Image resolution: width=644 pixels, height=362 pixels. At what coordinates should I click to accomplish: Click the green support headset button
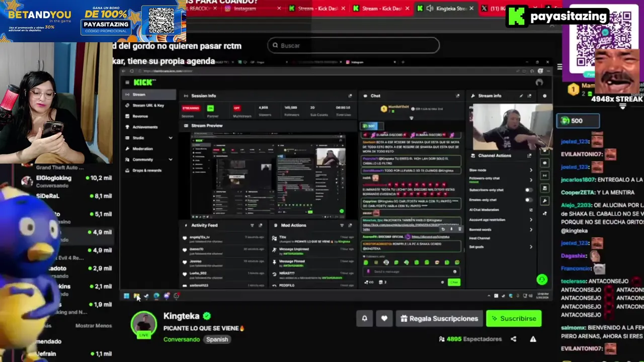542,280
